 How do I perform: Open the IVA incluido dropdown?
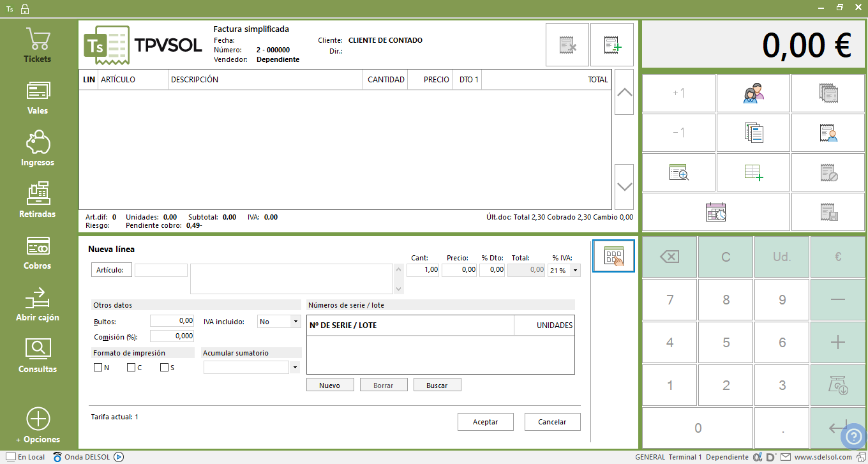pos(295,322)
